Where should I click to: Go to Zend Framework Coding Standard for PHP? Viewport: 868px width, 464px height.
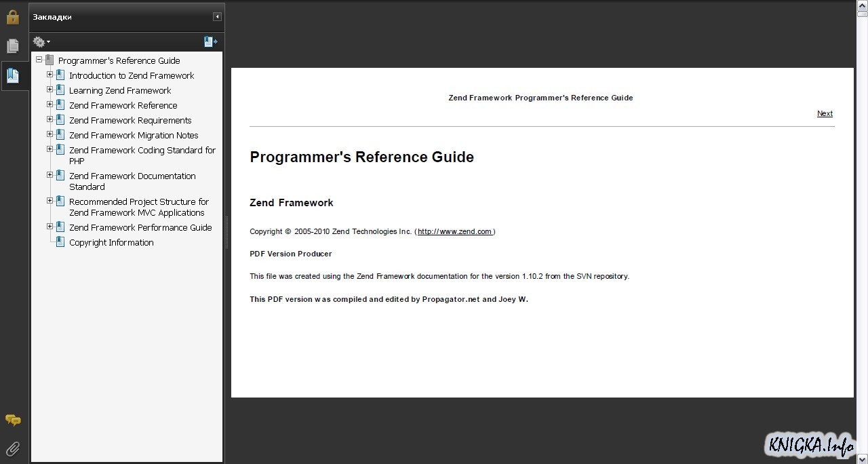click(x=142, y=155)
